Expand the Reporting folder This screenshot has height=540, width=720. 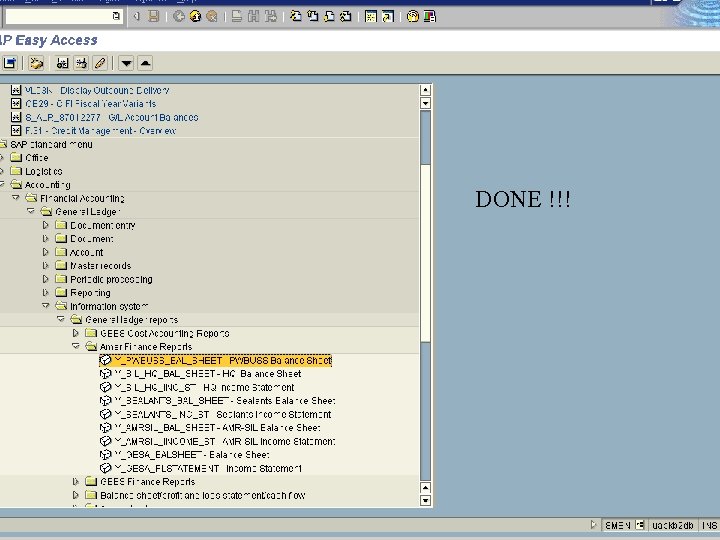tap(45, 292)
